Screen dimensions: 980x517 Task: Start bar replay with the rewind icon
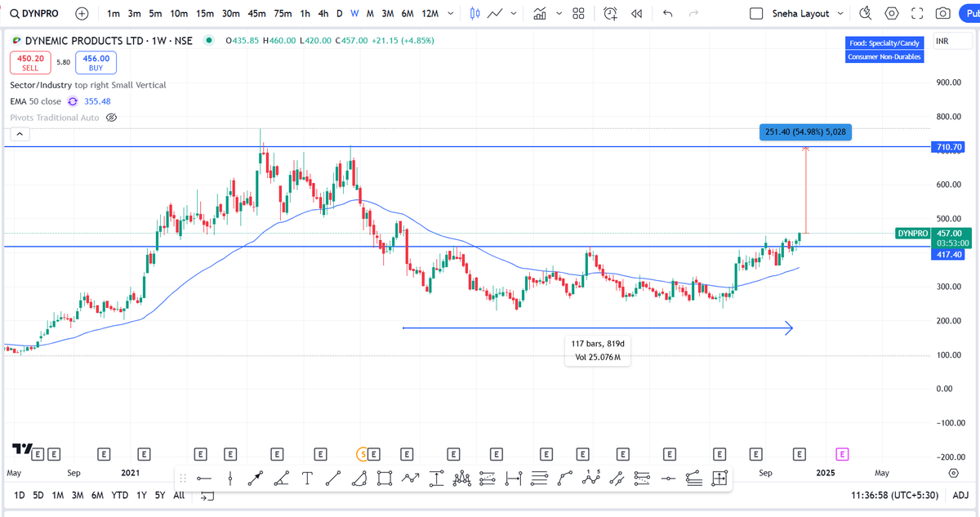pos(637,14)
